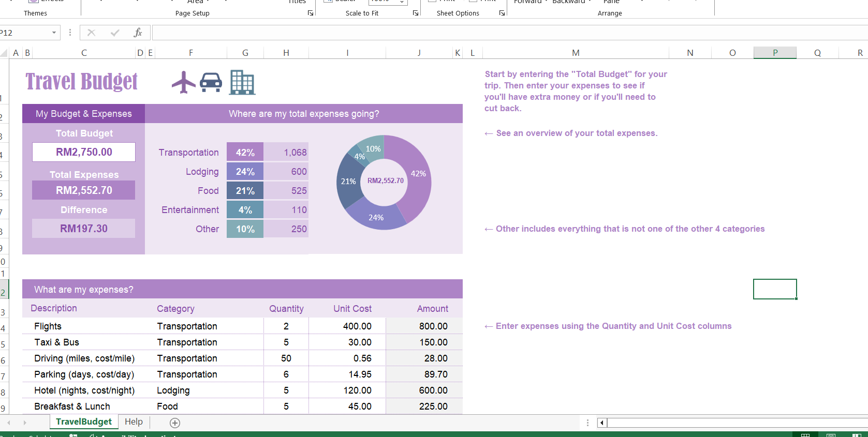The height and width of the screenshot is (437, 868).
Task: Click the 10% segment of the donut chart
Action: (373, 148)
